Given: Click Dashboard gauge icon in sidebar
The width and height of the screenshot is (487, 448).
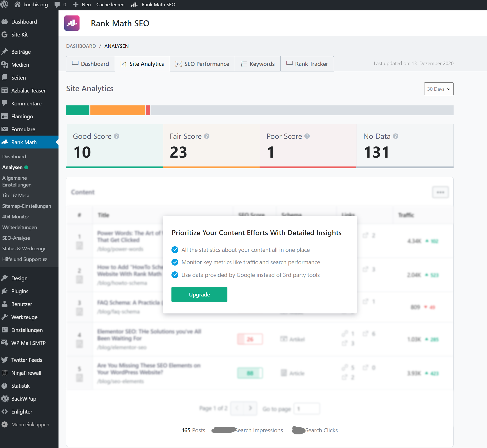Looking at the screenshot, I should (5, 22).
